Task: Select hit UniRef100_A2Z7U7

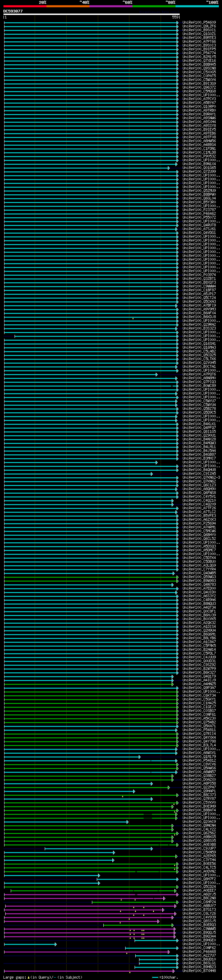Action: tap(199, 955)
